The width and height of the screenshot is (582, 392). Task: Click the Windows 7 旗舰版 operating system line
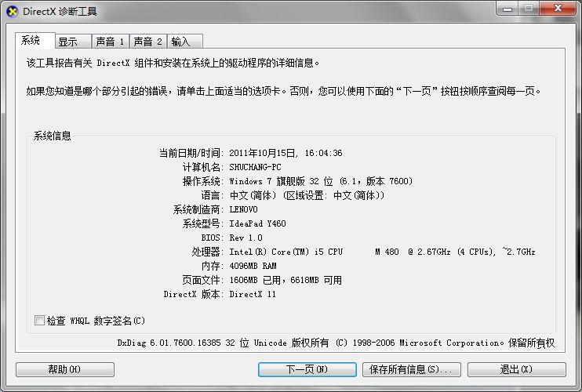(320, 181)
